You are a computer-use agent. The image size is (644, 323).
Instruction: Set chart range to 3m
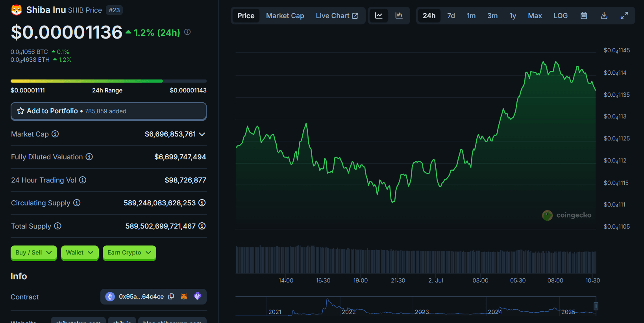(x=492, y=16)
